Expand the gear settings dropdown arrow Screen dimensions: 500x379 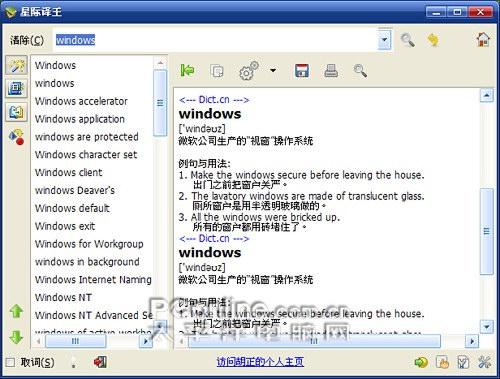point(273,71)
